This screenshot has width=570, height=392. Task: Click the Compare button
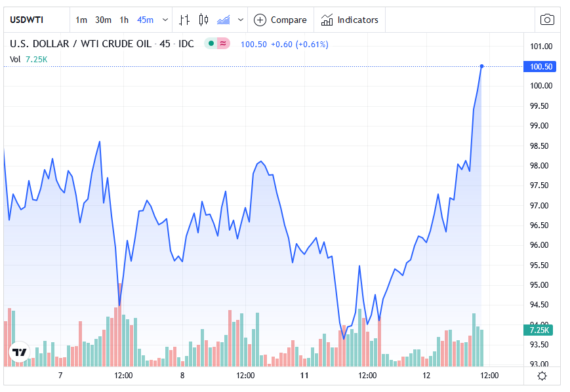pyautogui.click(x=280, y=20)
